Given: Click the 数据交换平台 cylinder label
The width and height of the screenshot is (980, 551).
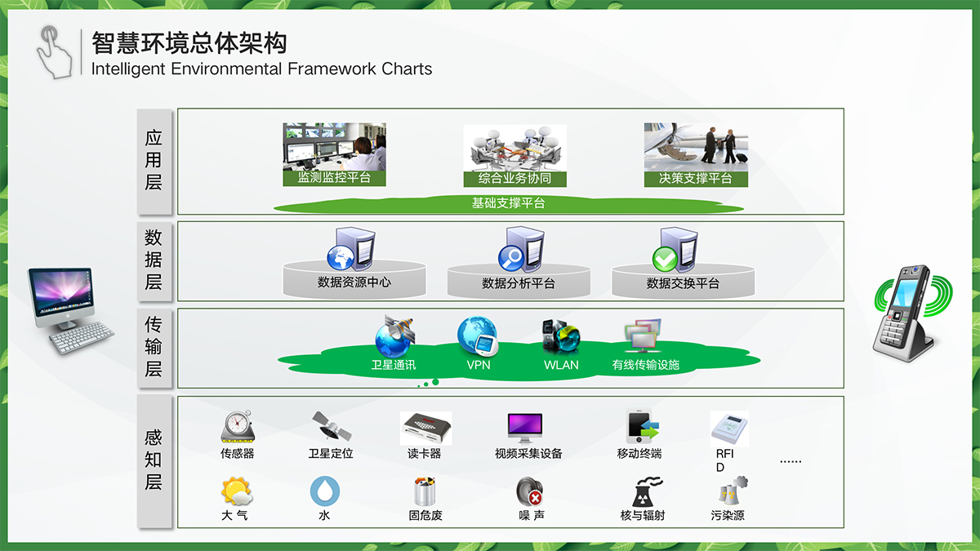Looking at the screenshot, I should point(683,283).
